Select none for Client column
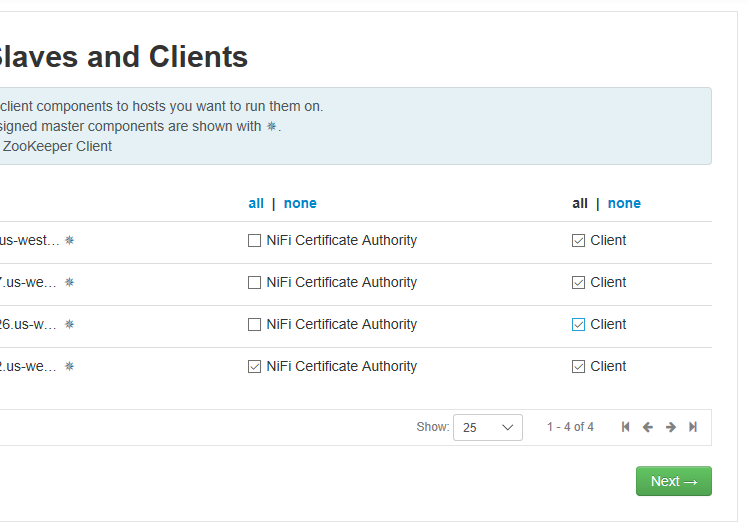The width and height of the screenshot is (748, 531). (624, 203)
